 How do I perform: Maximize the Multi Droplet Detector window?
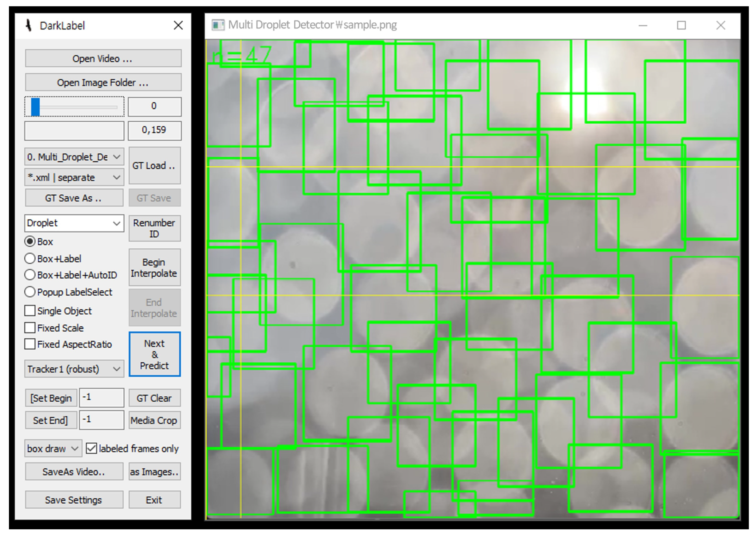click(x=681, y=25)
